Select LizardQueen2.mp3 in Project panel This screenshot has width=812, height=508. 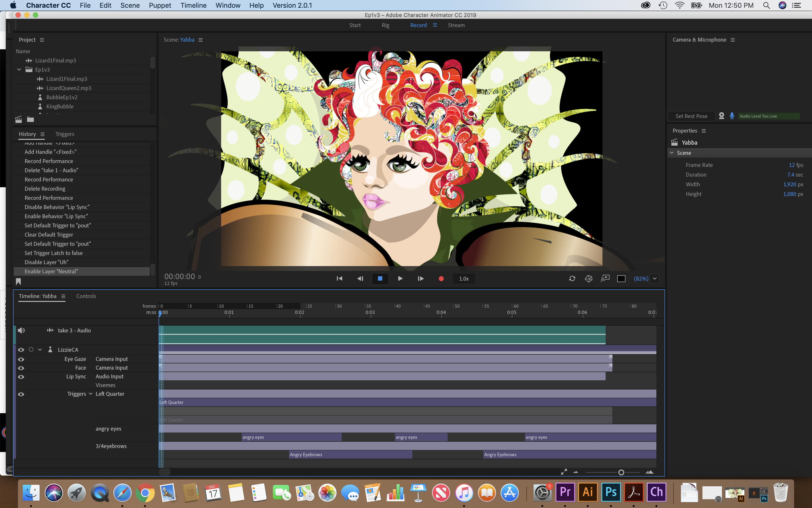68,88
